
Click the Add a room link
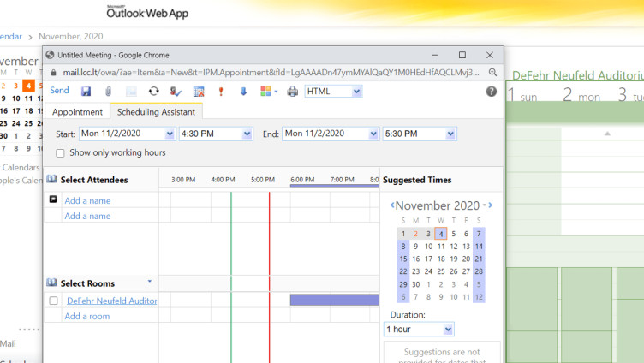[x=87, y=316]
